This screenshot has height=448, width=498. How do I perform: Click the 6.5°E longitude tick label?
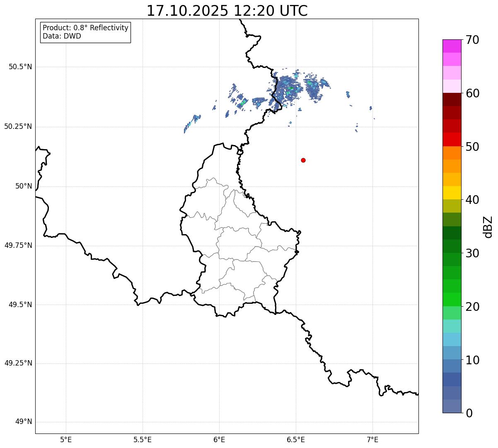296,439
